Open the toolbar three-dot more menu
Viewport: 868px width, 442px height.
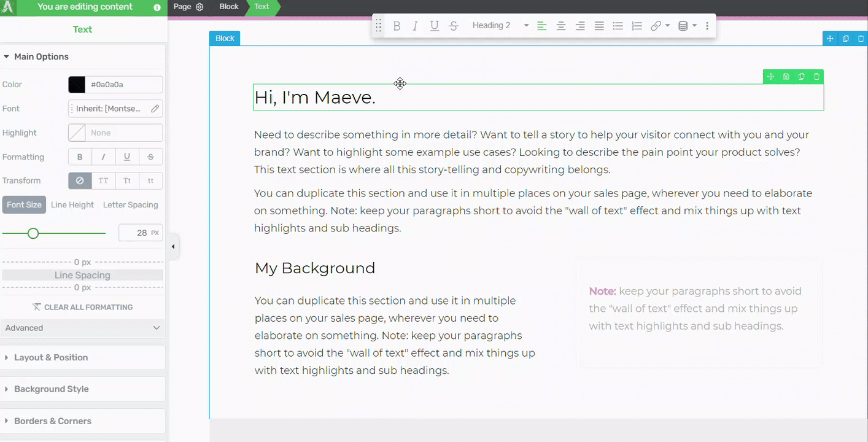[707, 26]
